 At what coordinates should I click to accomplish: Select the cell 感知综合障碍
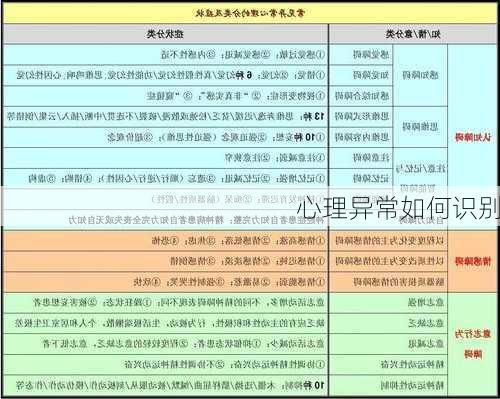click(x=361, y=96)
